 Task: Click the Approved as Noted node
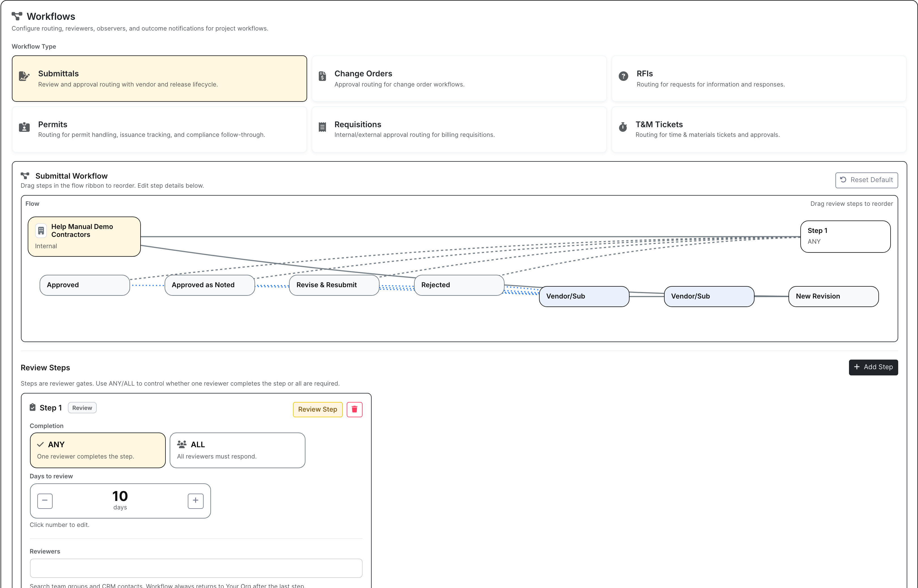pos(210,285)
